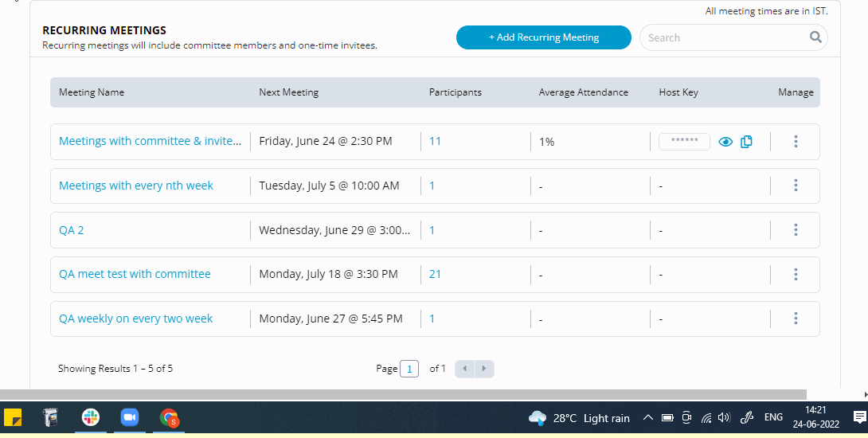Image resolution: width=868 pixels, height=438 pixels.
Task: Click the page number input box
Action: [409, 369]
